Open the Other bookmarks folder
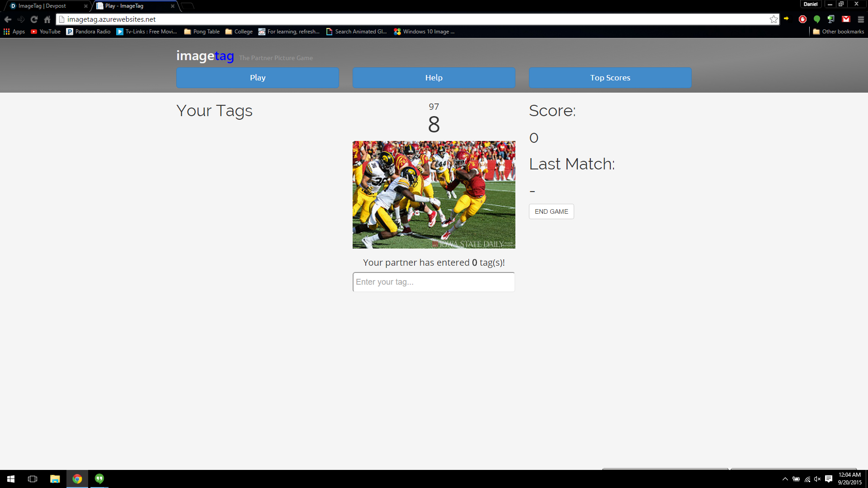The image size is (868, 488). pos(838,32)
